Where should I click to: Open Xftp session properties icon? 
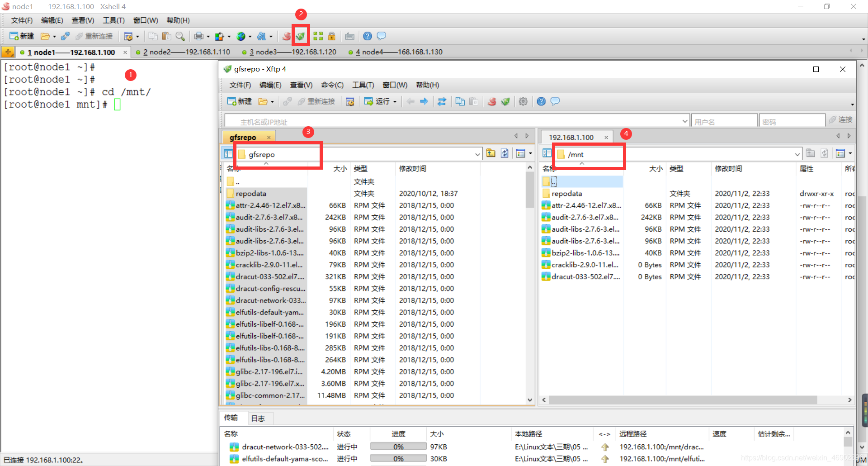pyautogui.click(x=350, y=101)
